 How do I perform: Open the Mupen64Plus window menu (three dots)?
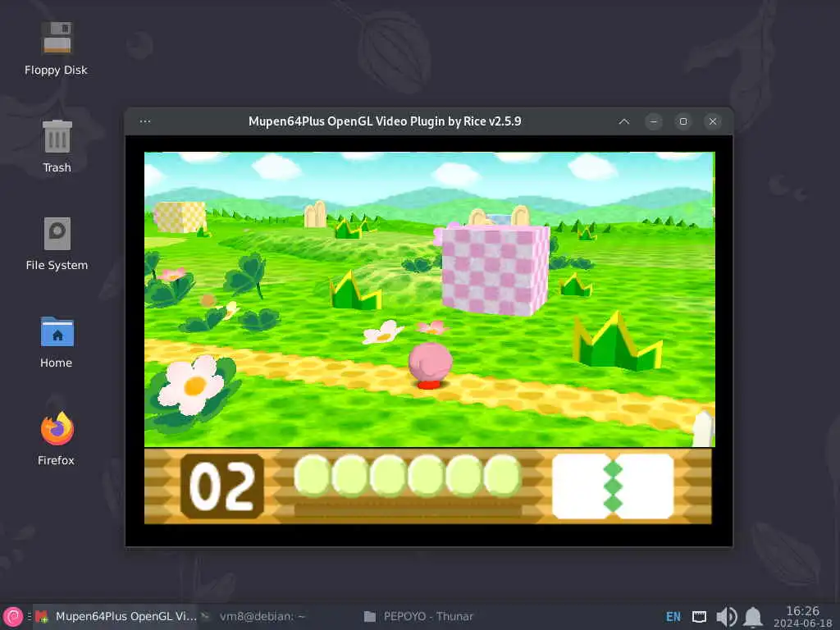pos(144,121)
